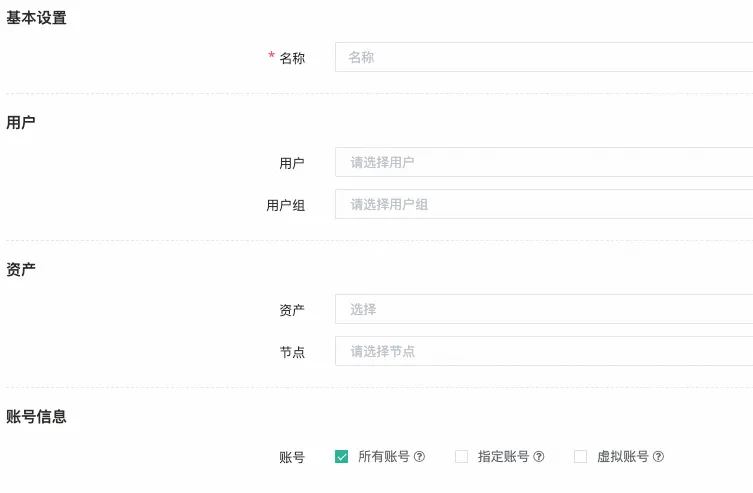Click the 虚拟账号 option text
Screen dimensions: 753x493
click(622, 457)
